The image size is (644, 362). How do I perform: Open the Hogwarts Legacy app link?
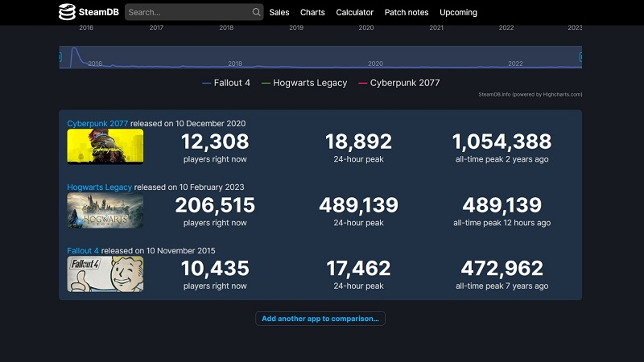(99, 187)
